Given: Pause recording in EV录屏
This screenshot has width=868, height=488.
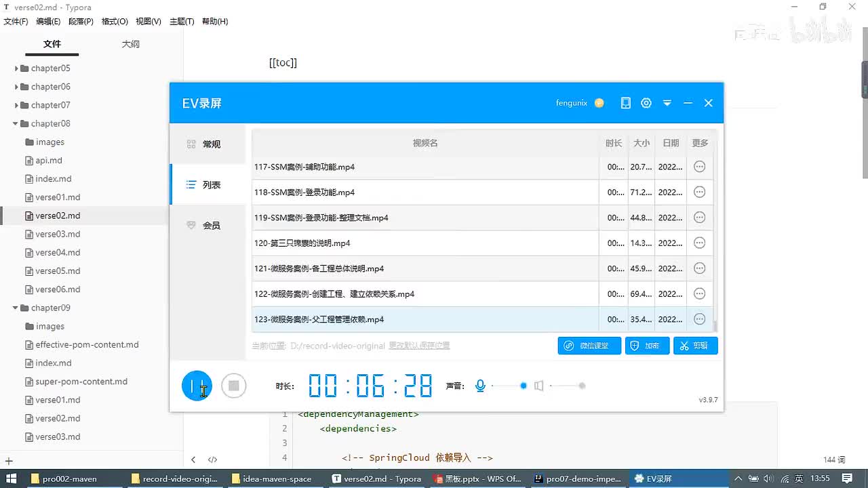Looking at the screenshot, I should point(197,386).
